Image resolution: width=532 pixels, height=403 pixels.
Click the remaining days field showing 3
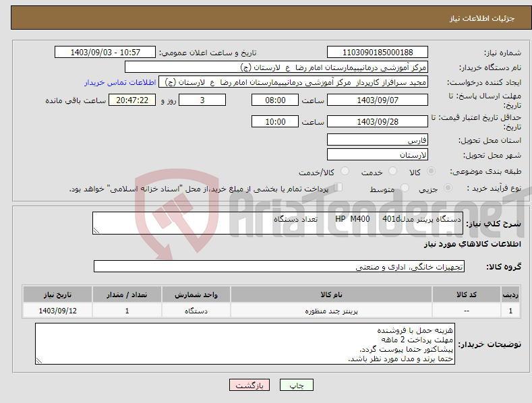[202, 100]
